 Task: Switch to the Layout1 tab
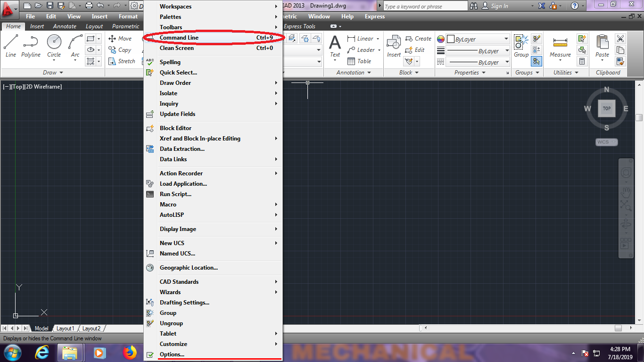coord(65,328)
